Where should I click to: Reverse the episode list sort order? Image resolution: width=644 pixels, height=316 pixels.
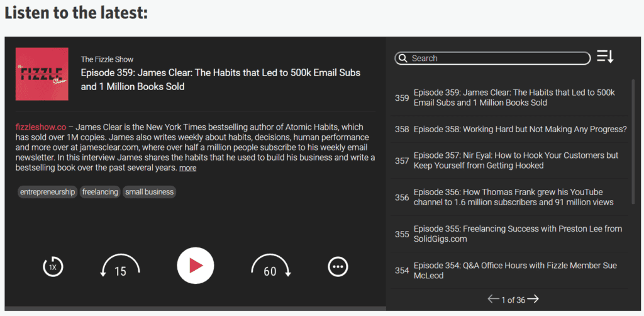[605, 56]
